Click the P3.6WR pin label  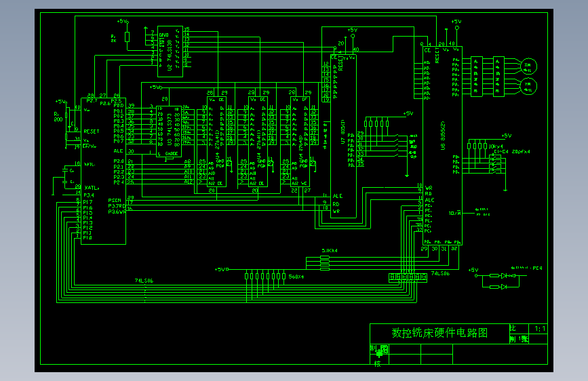(x=117, y=212)
